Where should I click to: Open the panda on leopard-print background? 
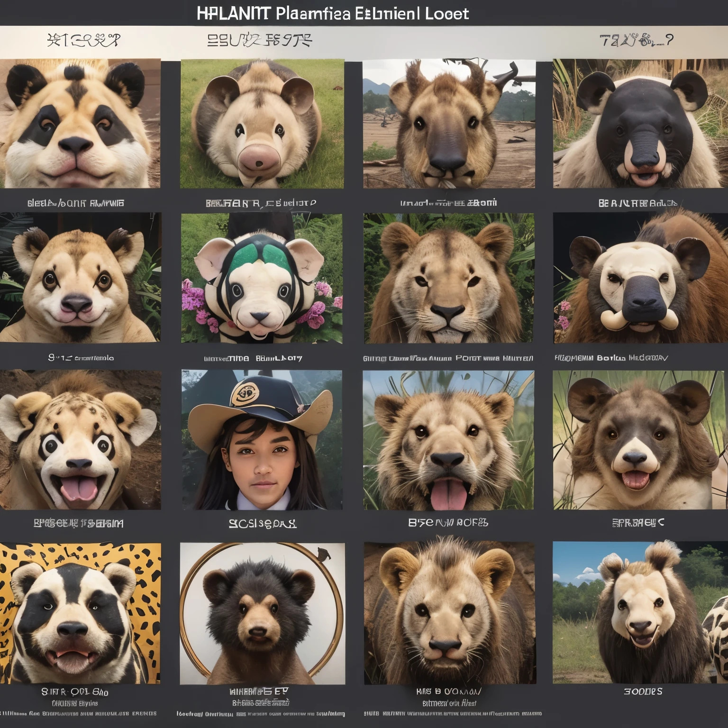coord(80,613)
